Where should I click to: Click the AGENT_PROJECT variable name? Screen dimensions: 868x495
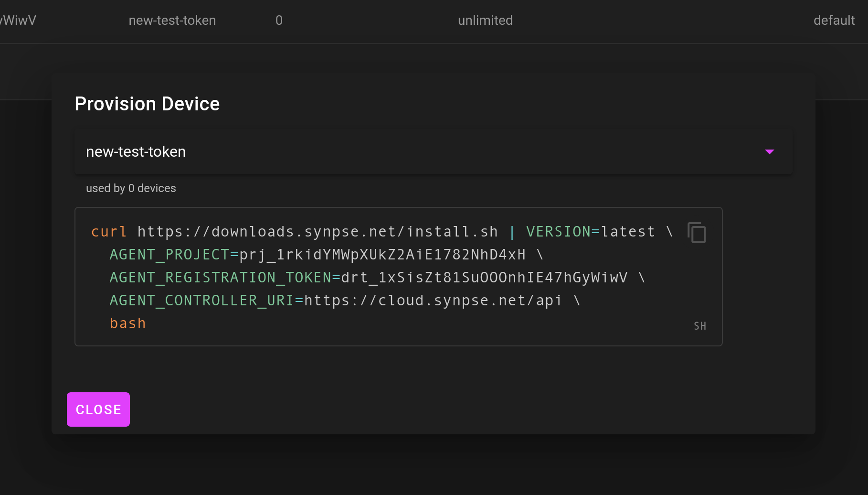(169, 255)
